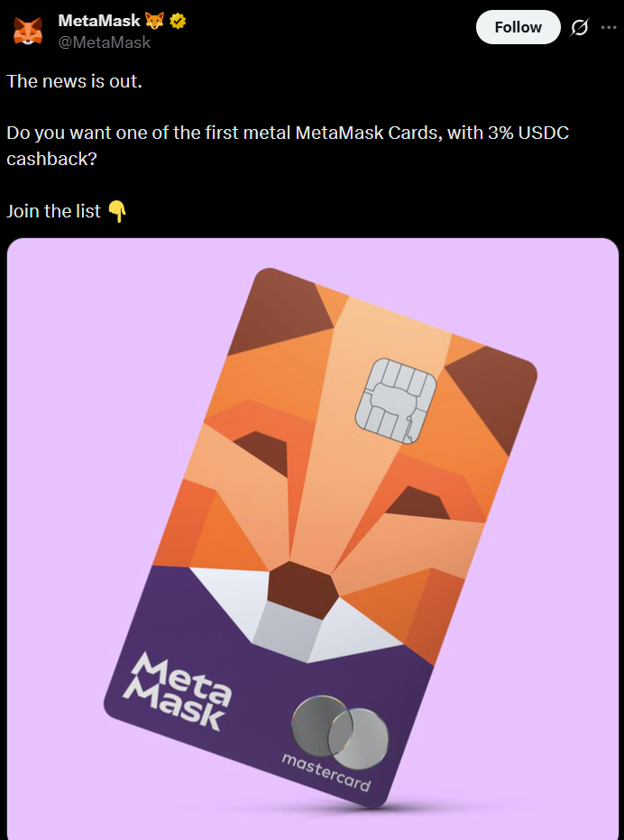
Task: Click the gold verified badge
Action: [178, 21]
